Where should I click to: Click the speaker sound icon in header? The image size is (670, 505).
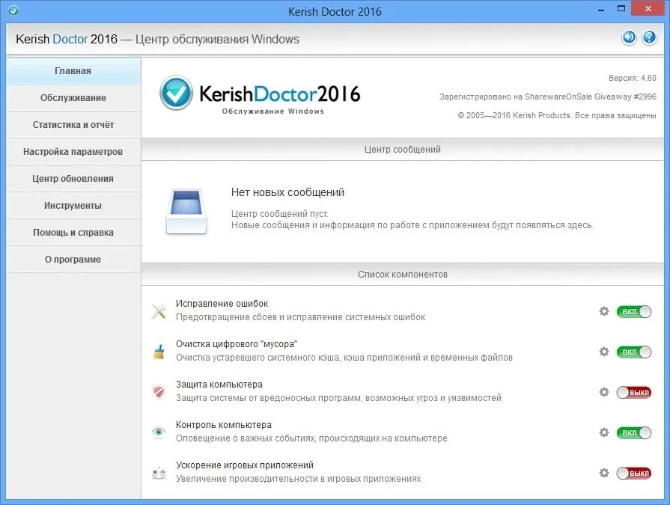(x=629, y=38)
